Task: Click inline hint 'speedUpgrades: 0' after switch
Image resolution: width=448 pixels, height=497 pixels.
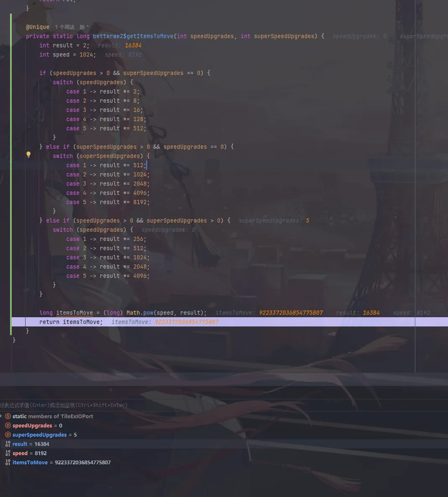Action: pyautogui.click(x=168, y=230)
